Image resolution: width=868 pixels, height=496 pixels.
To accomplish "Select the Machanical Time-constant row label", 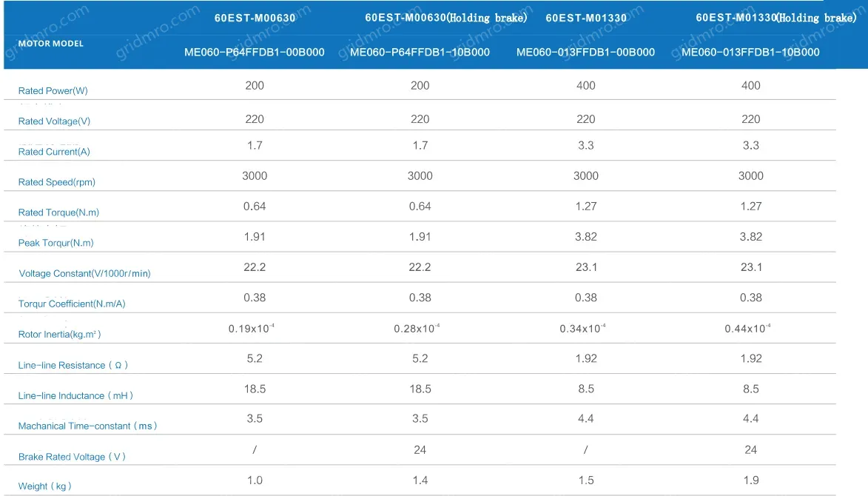I will tap(87, 426).
